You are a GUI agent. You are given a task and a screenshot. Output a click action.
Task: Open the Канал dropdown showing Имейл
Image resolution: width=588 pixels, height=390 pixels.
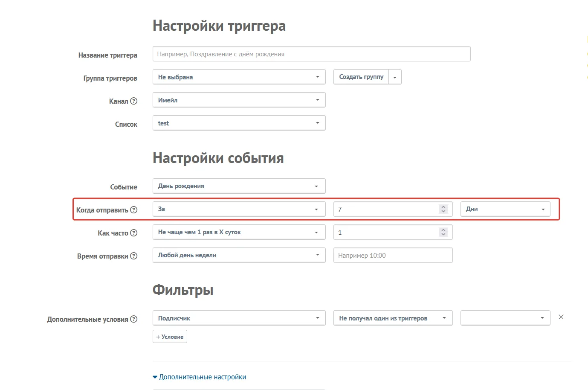coord(239,100)
